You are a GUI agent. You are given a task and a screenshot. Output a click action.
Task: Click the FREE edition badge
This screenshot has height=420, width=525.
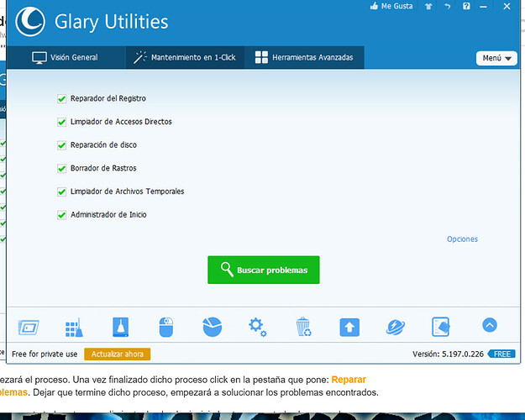501,354
